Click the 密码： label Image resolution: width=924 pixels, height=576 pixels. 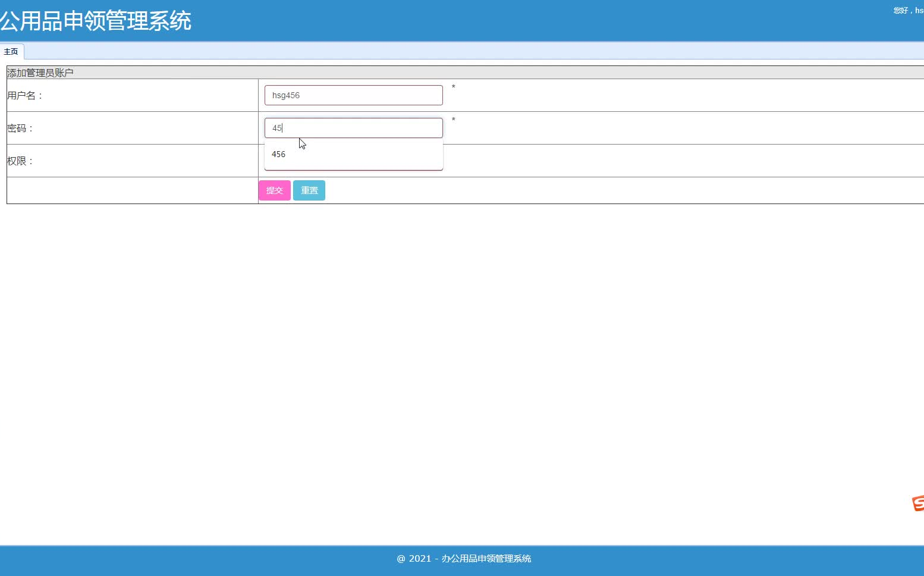tap(21, 128)
